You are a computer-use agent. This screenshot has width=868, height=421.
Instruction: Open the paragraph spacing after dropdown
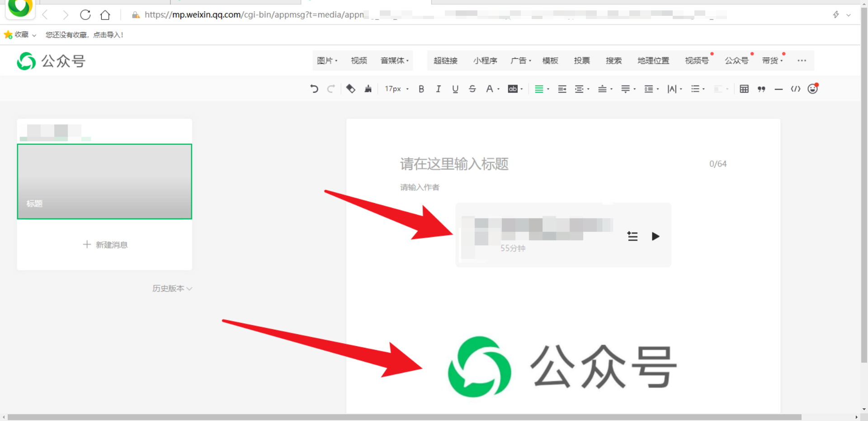point(628,89)
